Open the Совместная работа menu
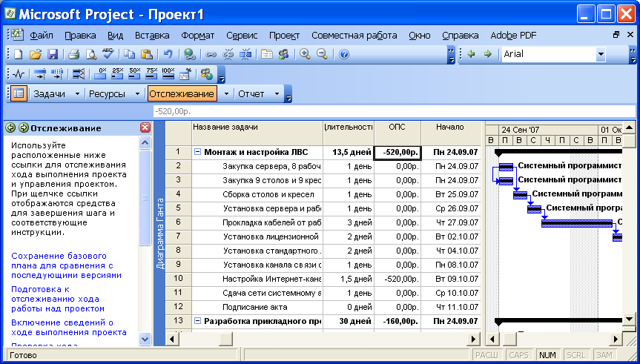 pyautogui.click(x=354, y=36)
